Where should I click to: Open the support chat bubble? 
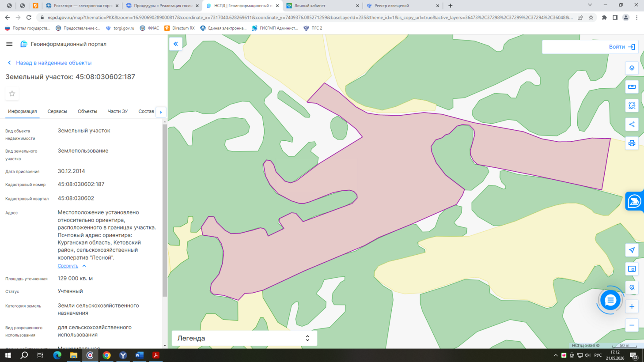point(610,300)
